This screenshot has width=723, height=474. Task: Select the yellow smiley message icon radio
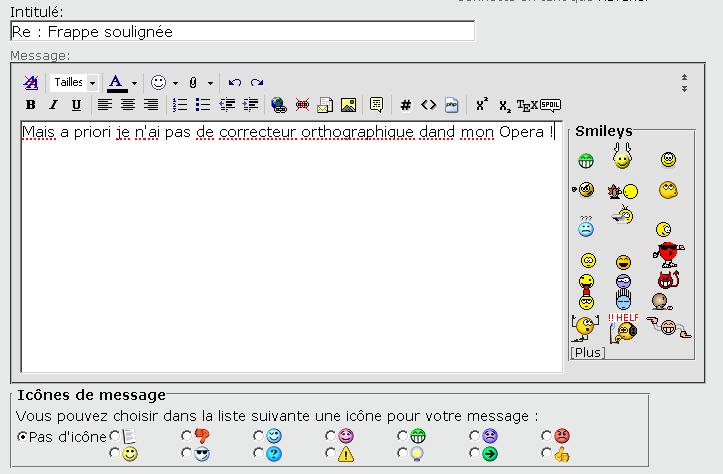pyautogui.click(x=114, y=454)
